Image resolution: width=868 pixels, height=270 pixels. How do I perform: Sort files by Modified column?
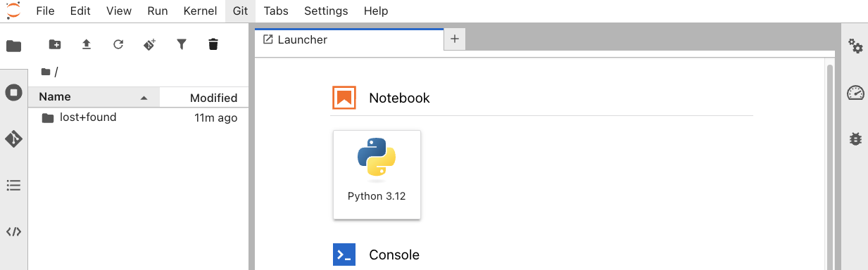[204, 98]
